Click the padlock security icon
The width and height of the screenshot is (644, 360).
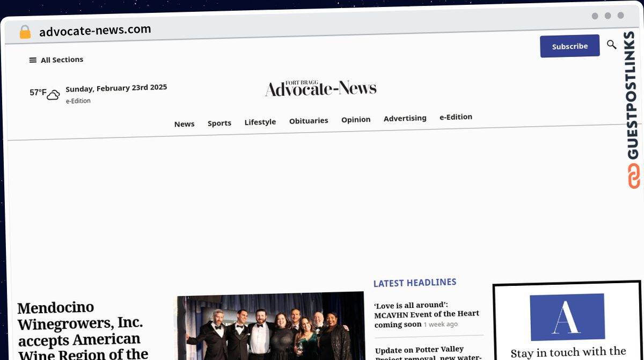tap(25, 32)
